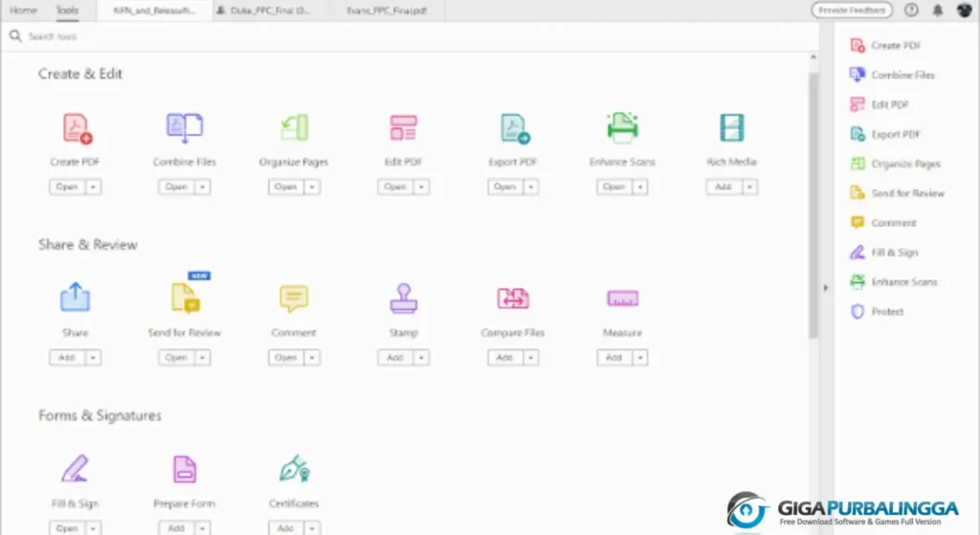Viewport: 980px width, 535px height.
Task: Show notifications via the bell icon
Action: click(938, 10)
